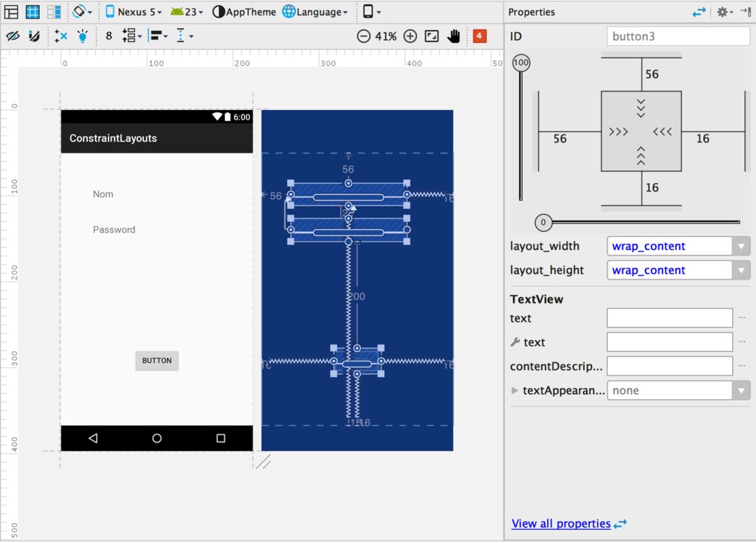Viewport: 756px width, 543px height.
Task: Toggle the left inner chevrons in constraint widget
Action: click(x=618, y=131)
